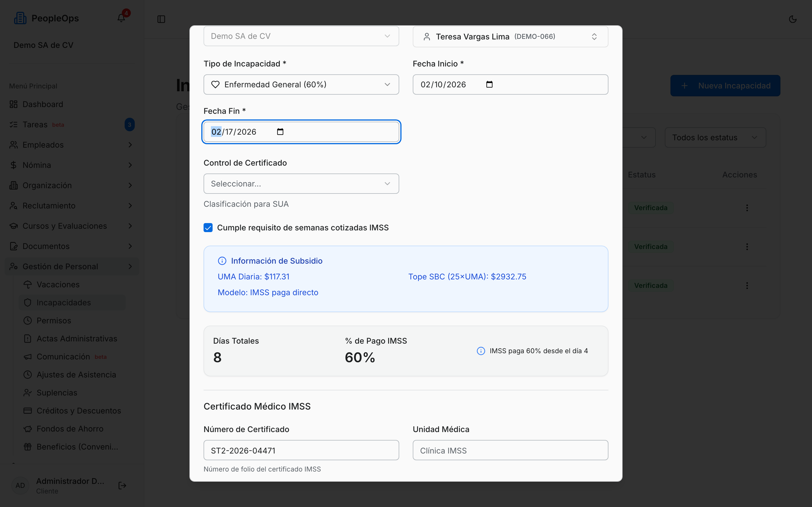Open calendar picker in Fecha Fin
Image resolution: width=812 pixels, height=507 pixels.
point(280,132)
